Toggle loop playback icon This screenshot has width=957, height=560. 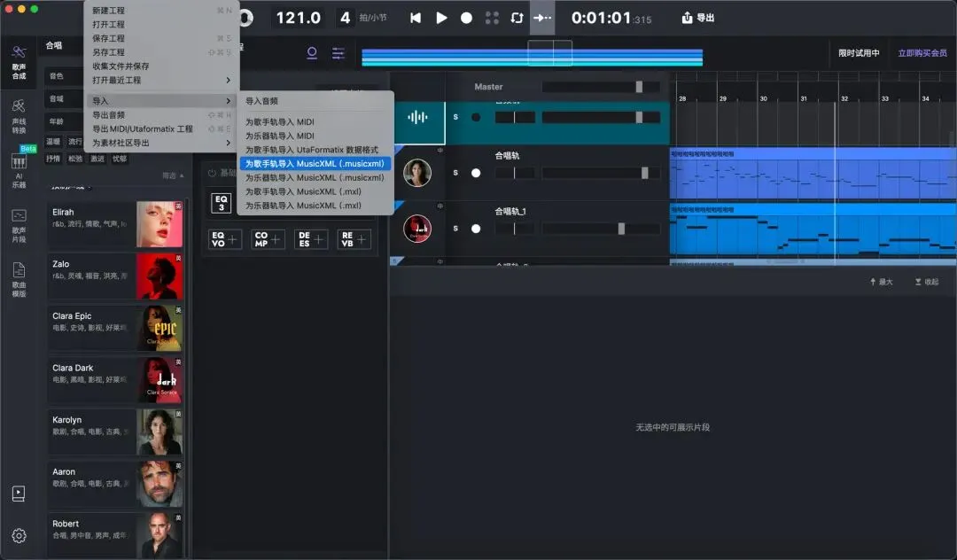coord(517,18)
